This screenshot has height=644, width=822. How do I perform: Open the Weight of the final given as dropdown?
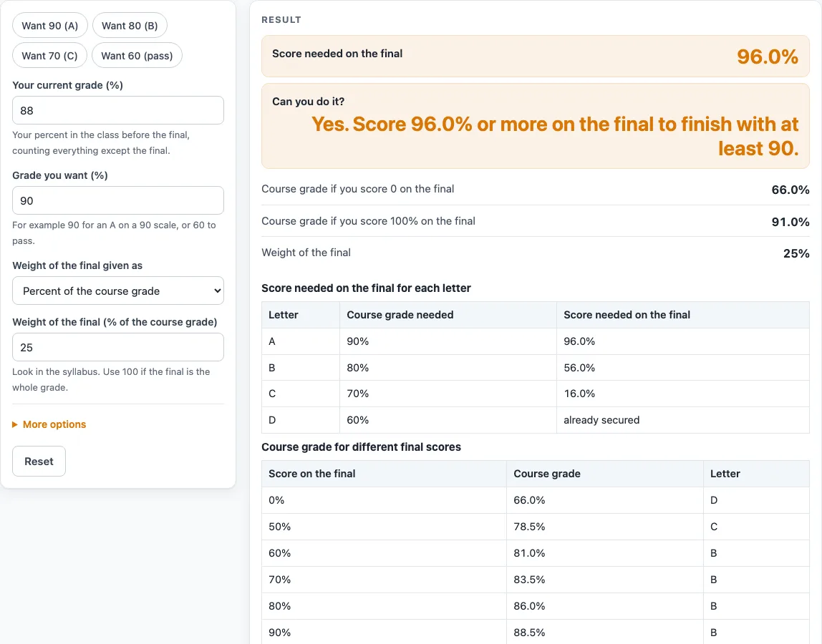118,291
